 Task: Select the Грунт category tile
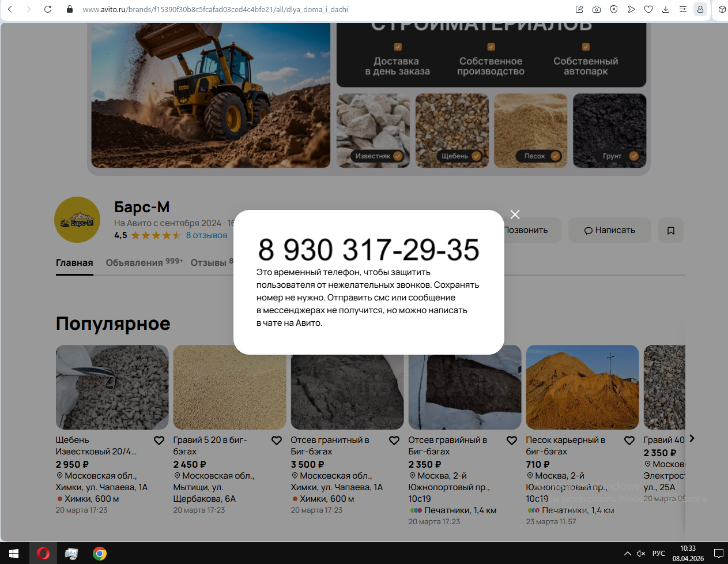[610, 131]
